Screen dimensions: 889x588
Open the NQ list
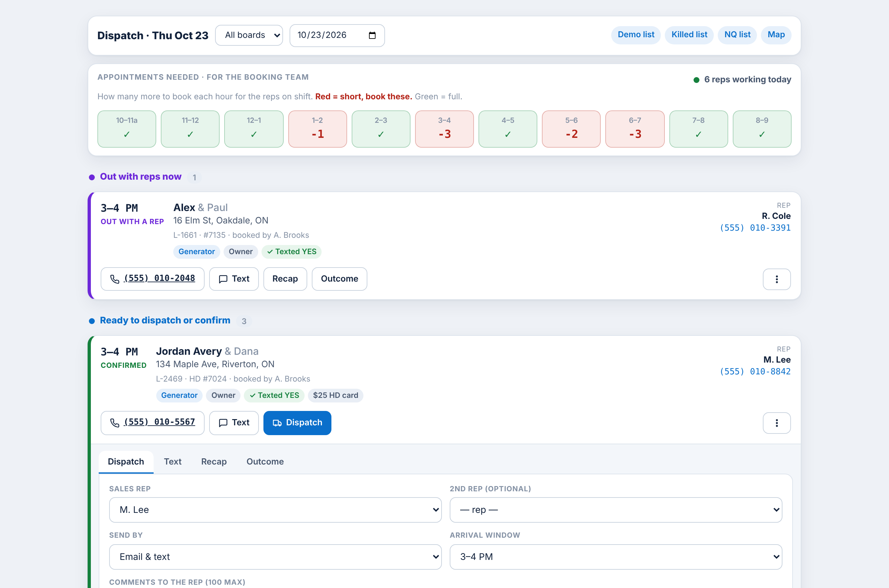click(x=737, y=35)
